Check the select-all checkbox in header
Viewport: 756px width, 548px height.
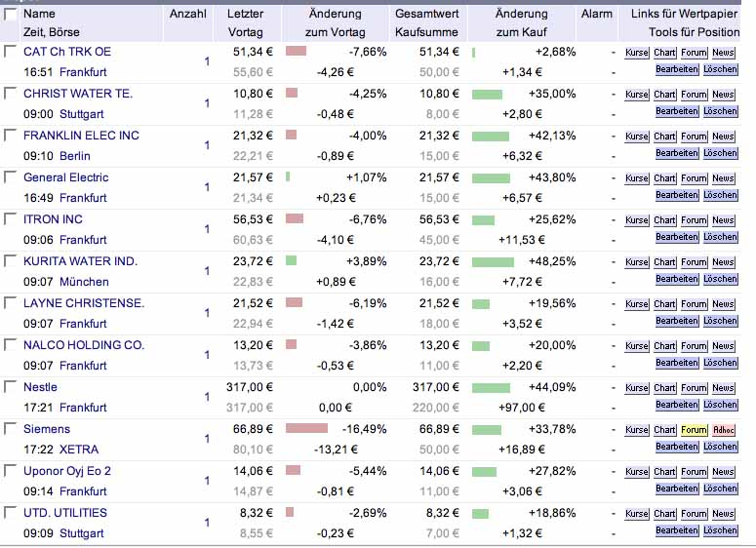click(x=11, y=15)
